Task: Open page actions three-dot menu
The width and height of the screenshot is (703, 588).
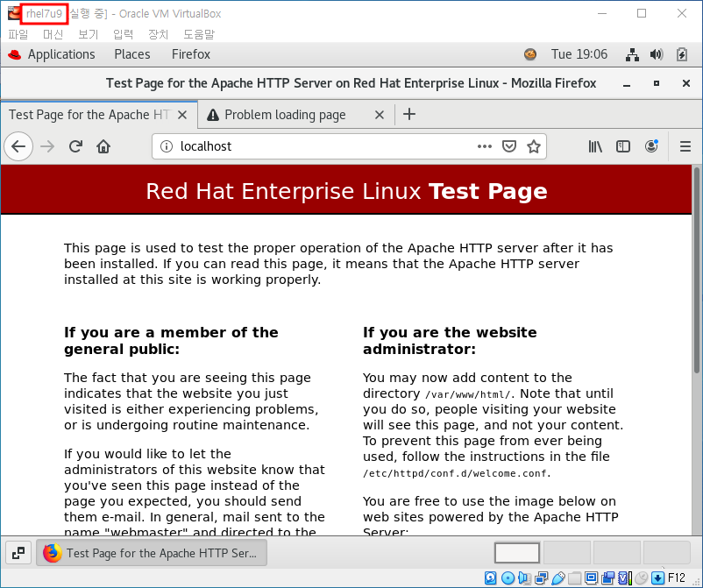Action: point(485,146)
